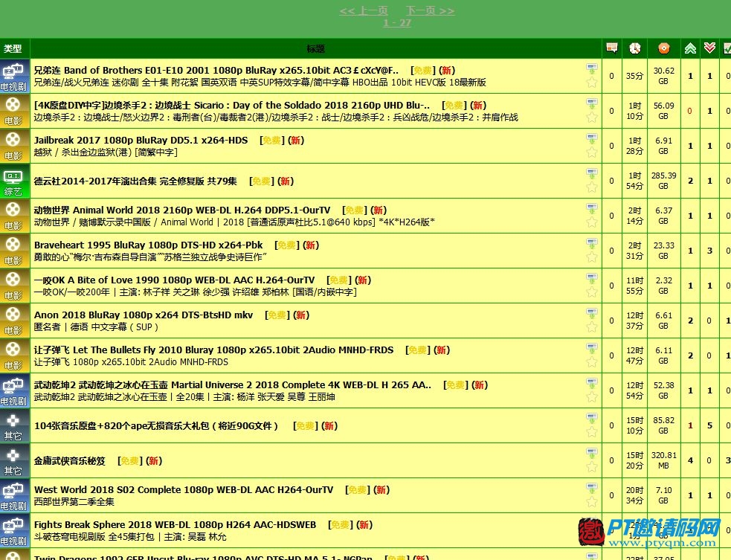Open A Bite of Love 1990 title
731x560 pixels.
point(174,280)
